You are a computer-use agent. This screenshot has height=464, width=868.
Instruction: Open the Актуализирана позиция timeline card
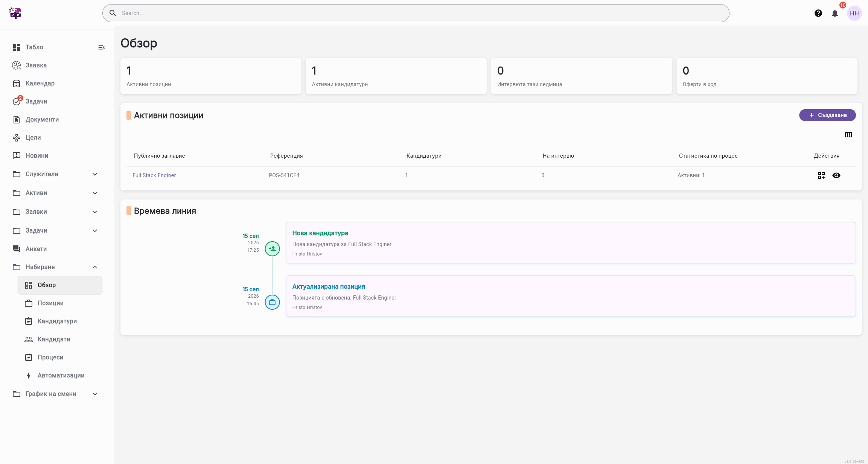point(571,296)
